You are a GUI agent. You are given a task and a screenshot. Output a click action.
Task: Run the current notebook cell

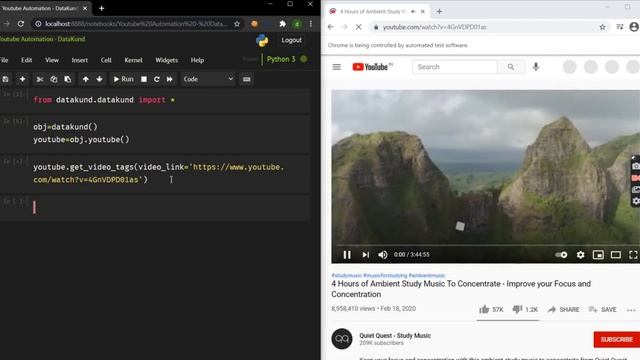tap(123, 79)
